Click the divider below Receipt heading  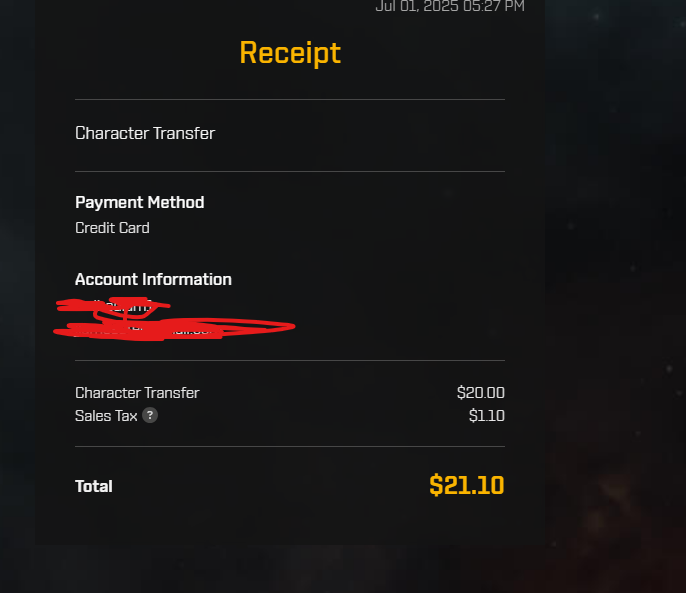[290, 99]
